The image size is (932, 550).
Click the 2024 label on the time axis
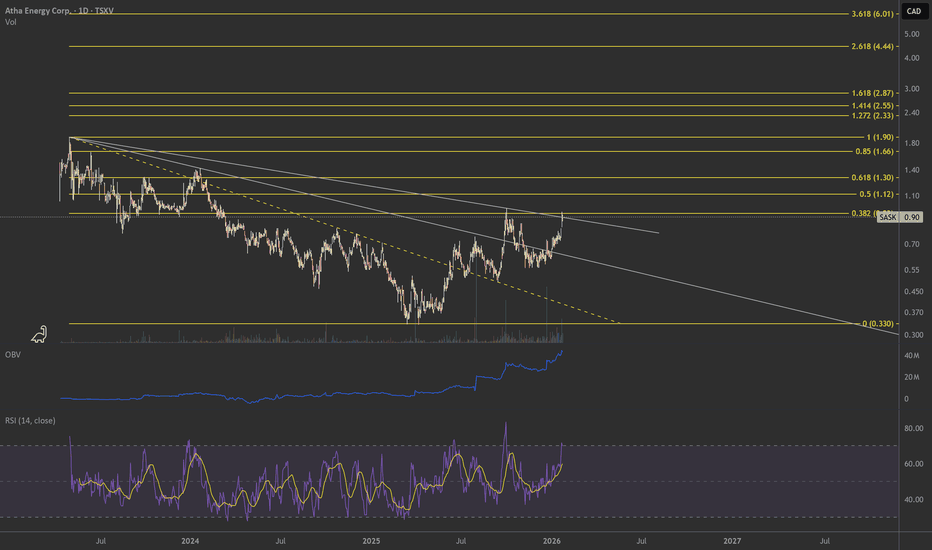(x=190, y=541)
